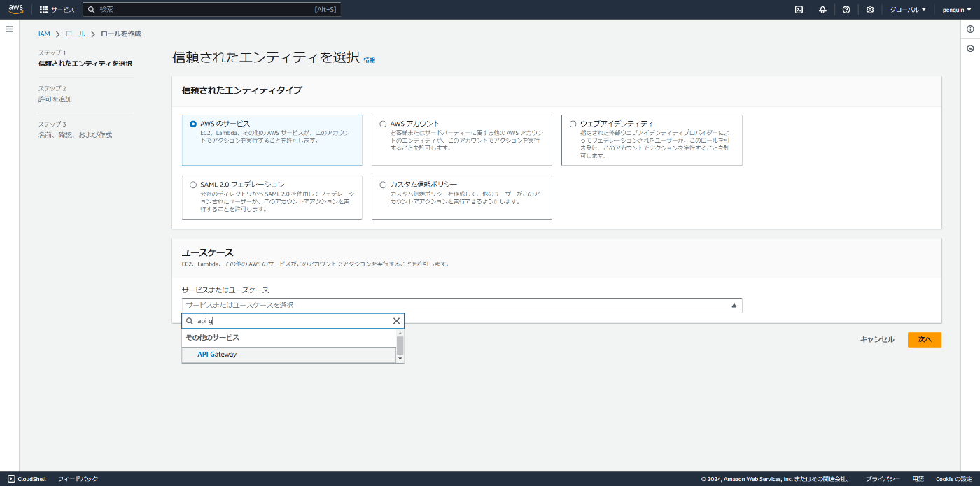Click the dropdown list scroll down arrow

pos(400,359)
